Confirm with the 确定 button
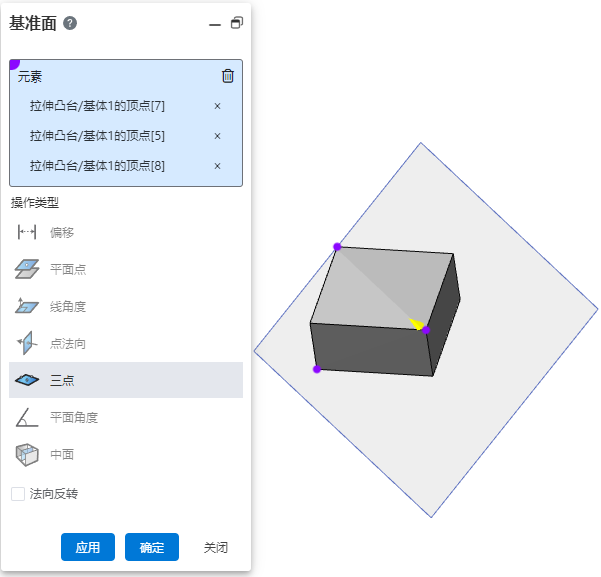 (152, 547)
